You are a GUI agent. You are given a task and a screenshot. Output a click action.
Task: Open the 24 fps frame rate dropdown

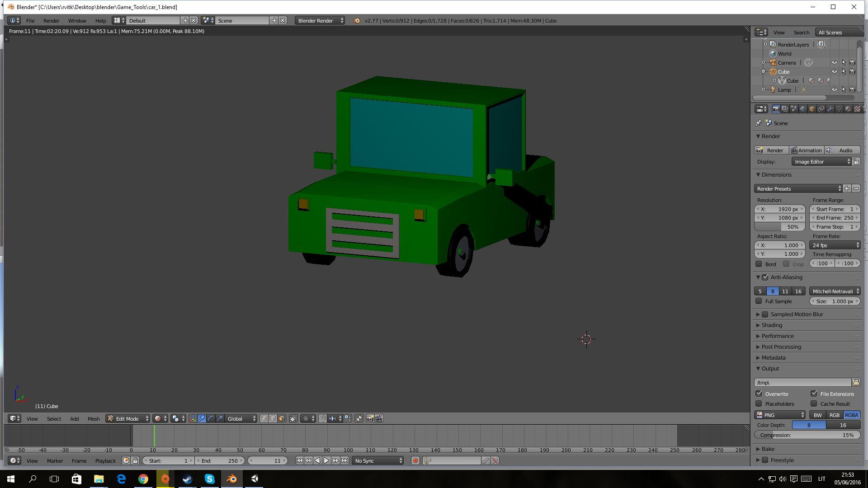835,245
